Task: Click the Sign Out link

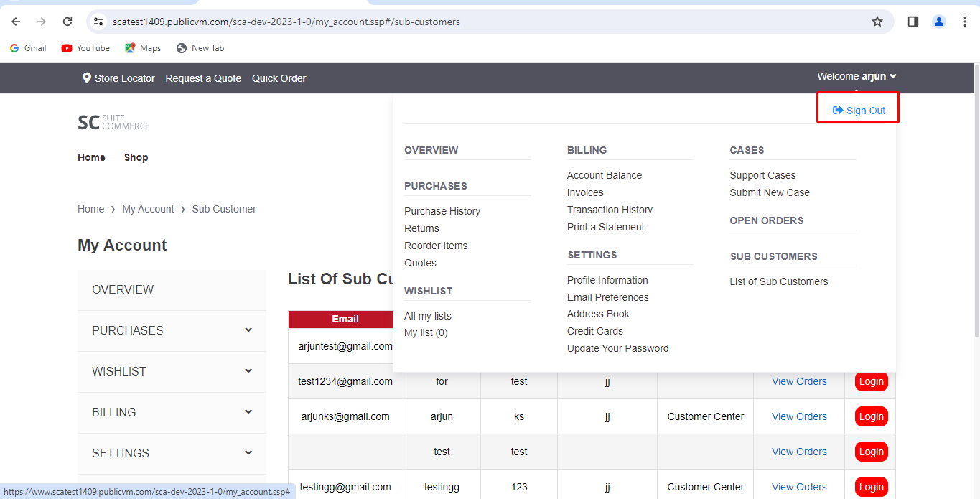Action: [x=859, y=111]
